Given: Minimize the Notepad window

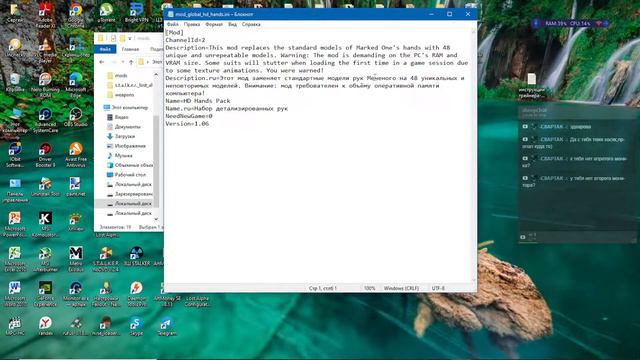Looking at the screenshot, I should 431,14.
